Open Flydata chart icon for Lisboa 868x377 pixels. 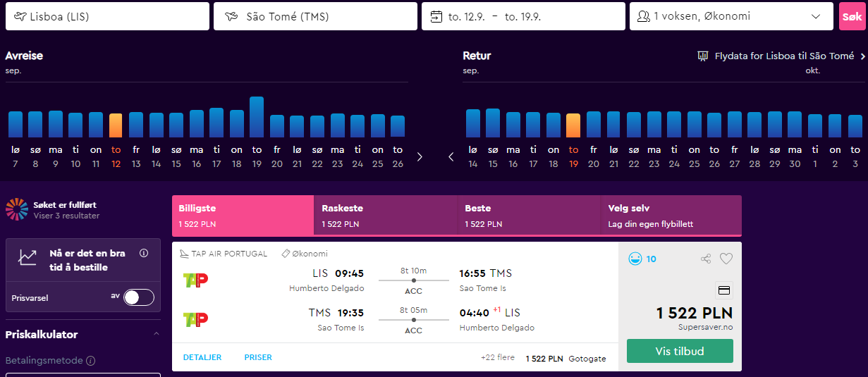point(702,56)
